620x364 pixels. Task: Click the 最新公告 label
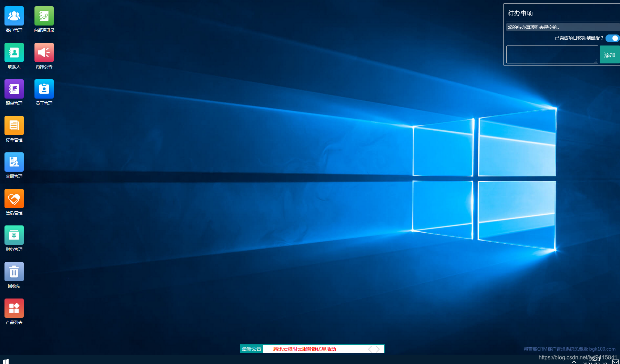point(252,349)
